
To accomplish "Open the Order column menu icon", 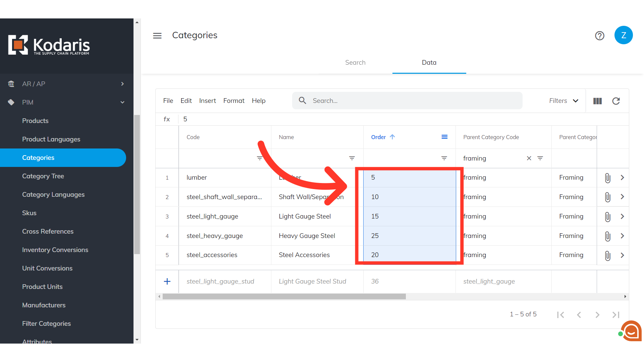I will [x=444, y=137].
